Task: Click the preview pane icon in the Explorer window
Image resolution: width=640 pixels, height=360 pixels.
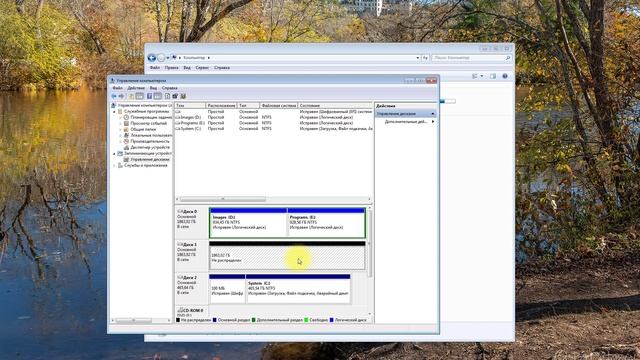Action: pos(493,76)
